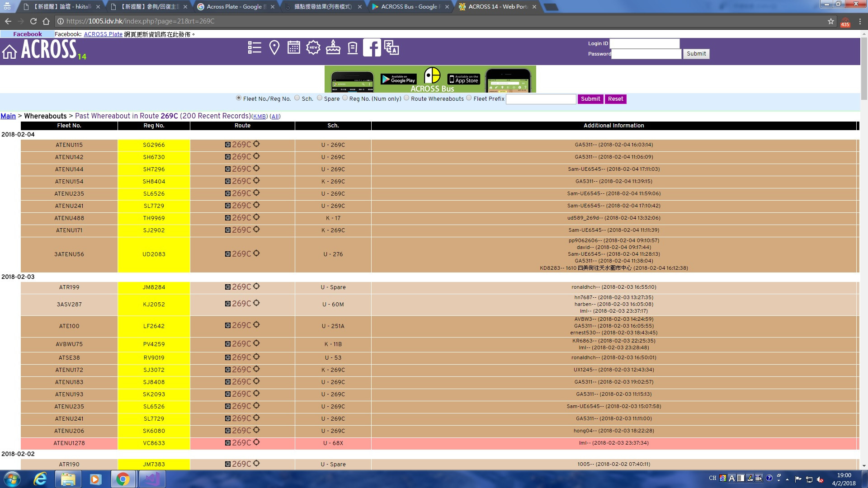The height and width of the screenshot is (488, 868).
Task: Switch to the Across Plate - Google tab
Action: (x=234, y=7)
